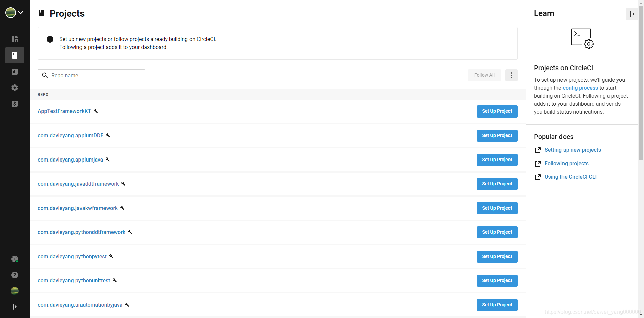Click external-link icon beside Following projects
This screenshot has height=318, width=644.
tap(538, 164)
